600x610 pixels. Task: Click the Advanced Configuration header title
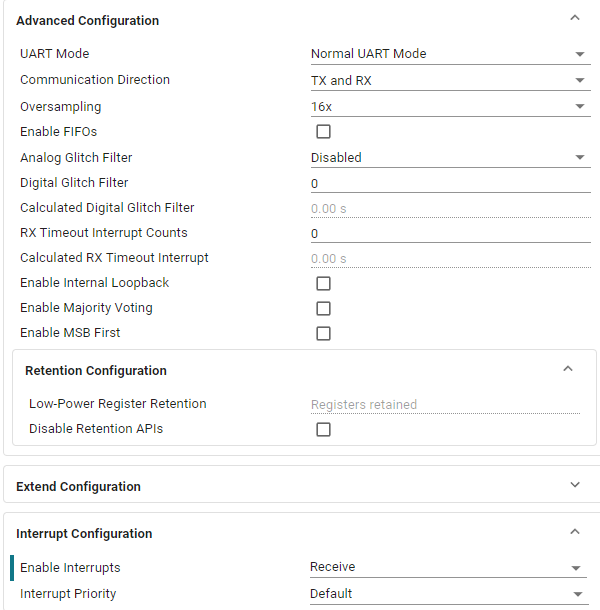[88, 21]
